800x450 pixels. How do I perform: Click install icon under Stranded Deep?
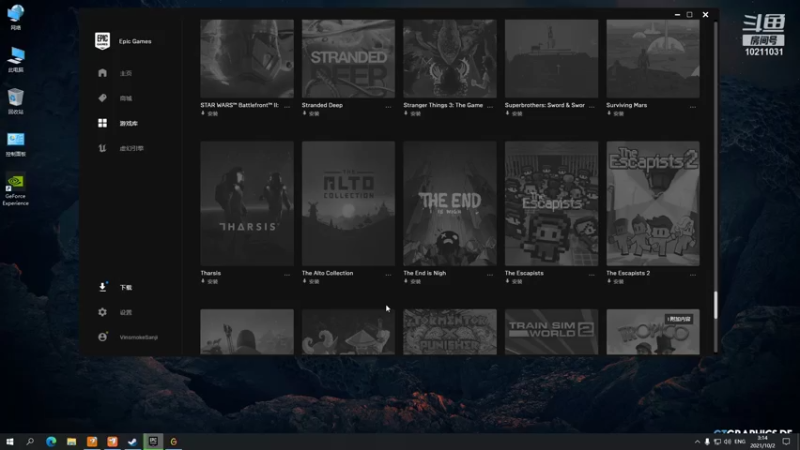(x=305, y=113)
